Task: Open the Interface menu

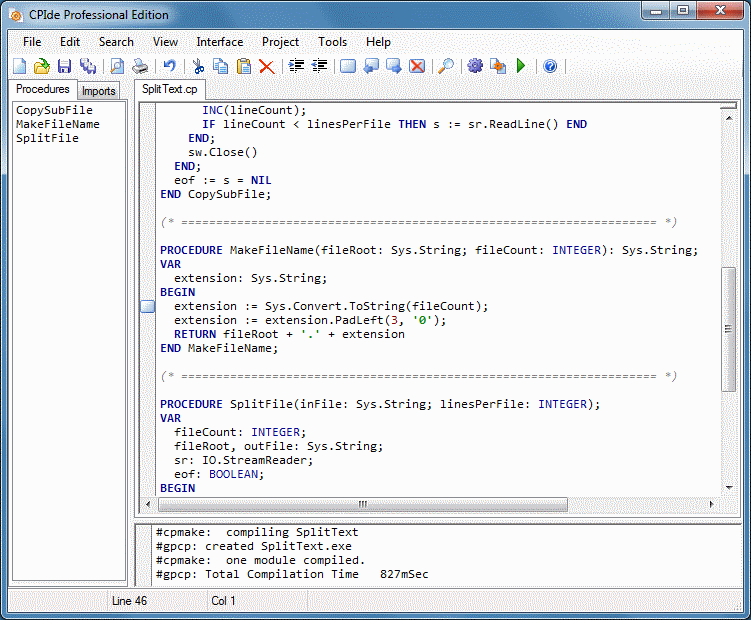Action: point(219,42)
